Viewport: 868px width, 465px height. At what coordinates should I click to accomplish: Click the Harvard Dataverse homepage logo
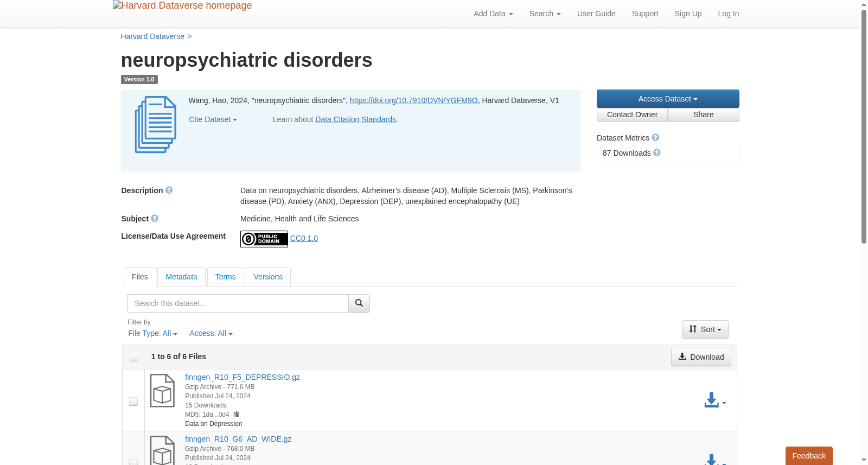click(x=182, y=6)
